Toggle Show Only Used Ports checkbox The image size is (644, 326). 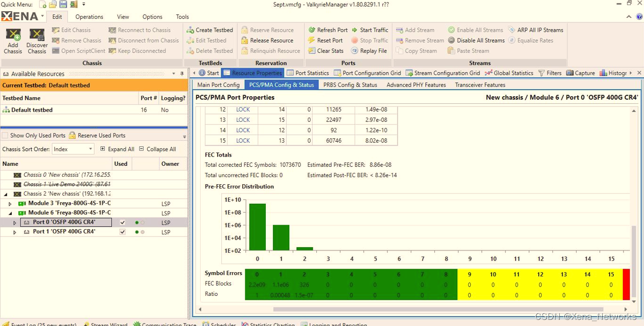(x=5, y=136)
